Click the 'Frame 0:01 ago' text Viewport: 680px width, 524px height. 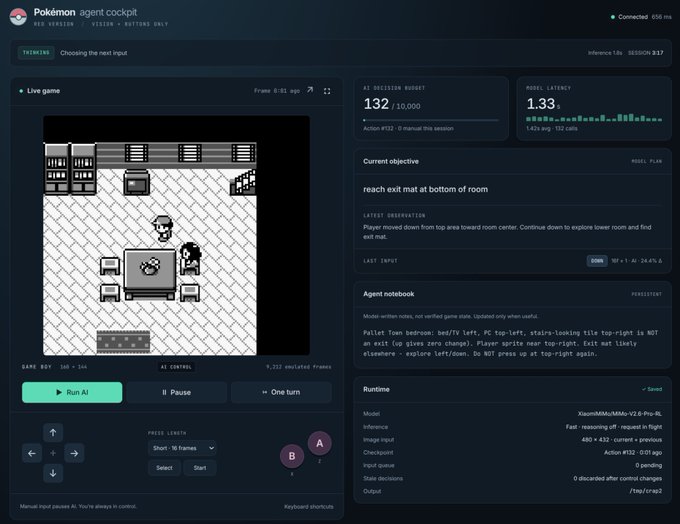[277, 91]
